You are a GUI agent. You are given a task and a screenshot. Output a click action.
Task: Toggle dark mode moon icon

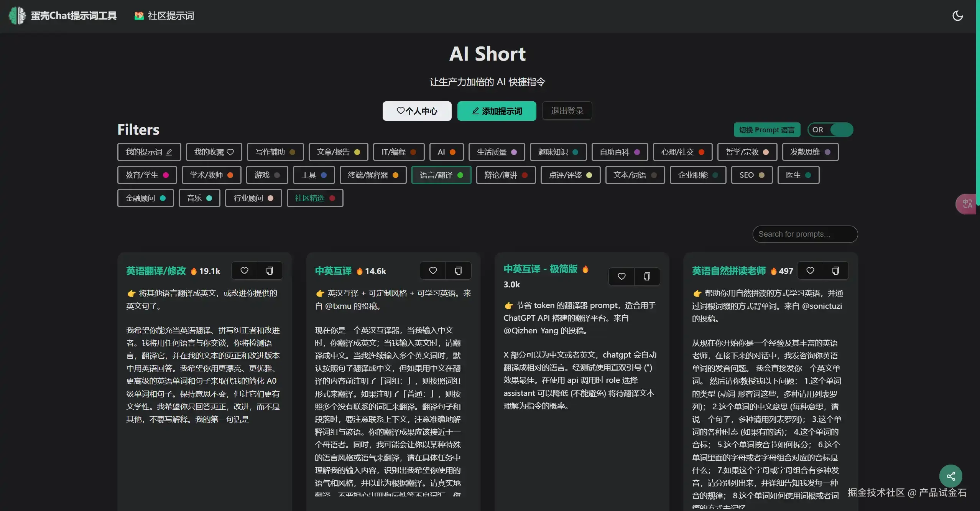pyautogui.click(x=957, y=16)
